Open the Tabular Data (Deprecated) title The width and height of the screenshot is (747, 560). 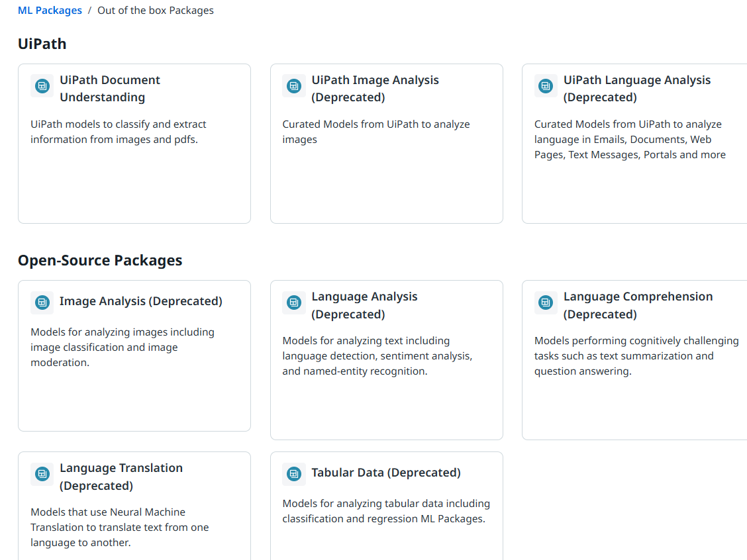386,473
